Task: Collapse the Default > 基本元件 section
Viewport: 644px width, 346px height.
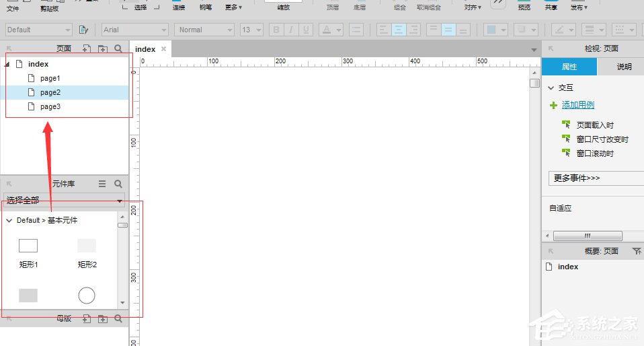Action: [9, 220]
